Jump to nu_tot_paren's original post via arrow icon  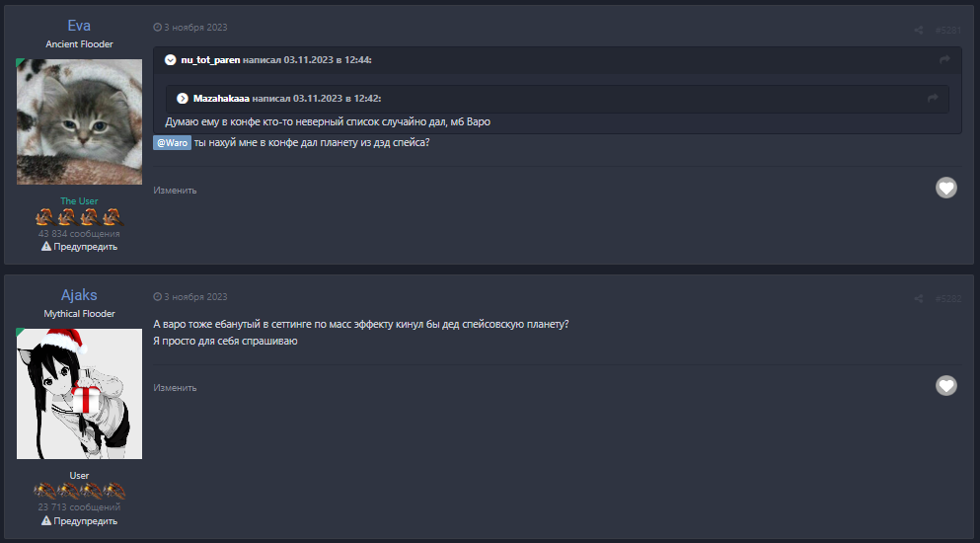point(944,60)
